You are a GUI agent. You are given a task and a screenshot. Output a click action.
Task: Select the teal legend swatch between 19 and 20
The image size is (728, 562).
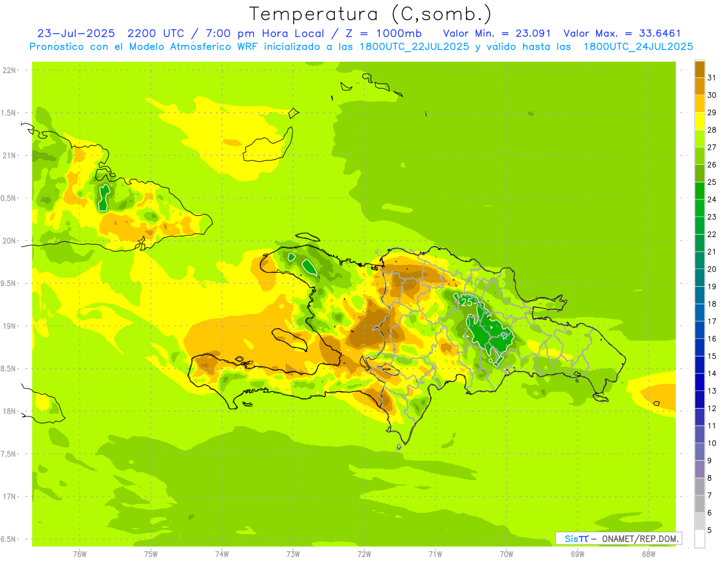pyautogui.click(x=699, y=278)
